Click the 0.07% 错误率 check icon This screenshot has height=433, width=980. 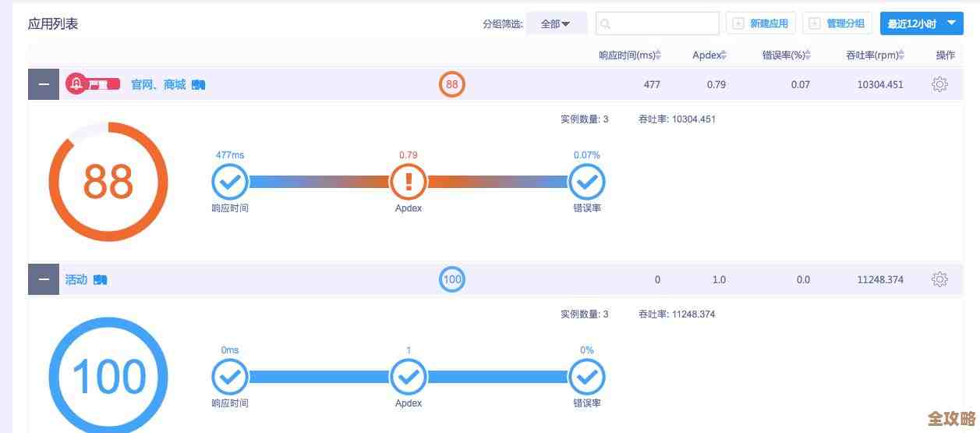pos(587,183)
